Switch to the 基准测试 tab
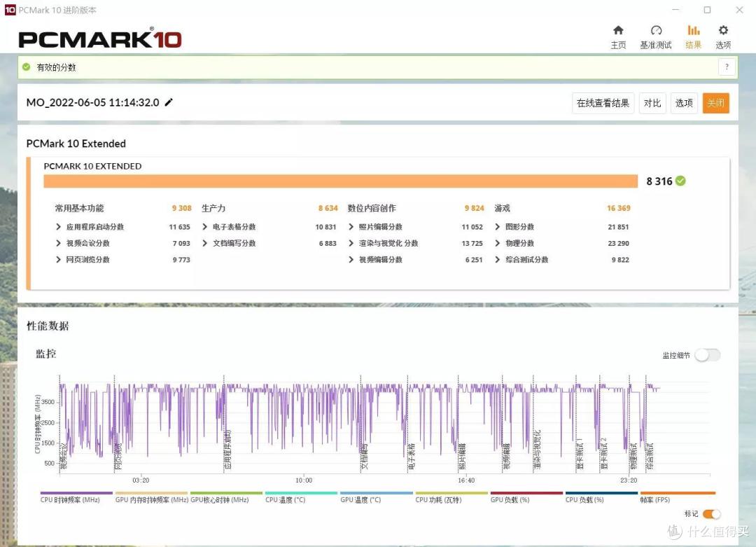 (656, 37)
